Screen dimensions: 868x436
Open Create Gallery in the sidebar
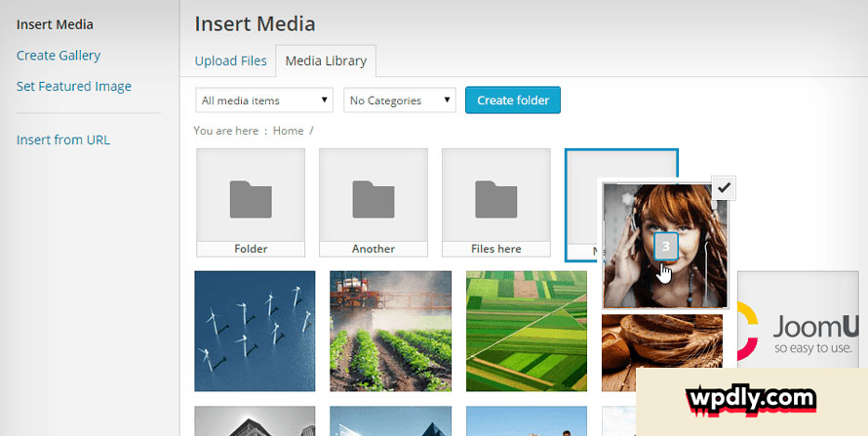[x=59, y=56]
